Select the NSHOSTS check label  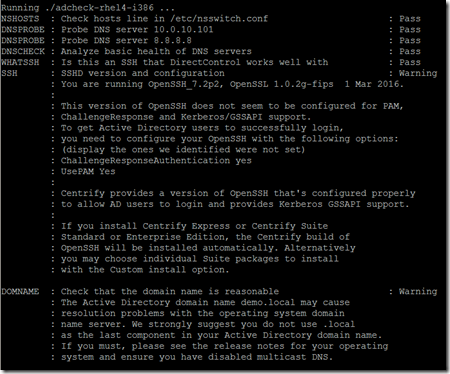pos(20,19)
